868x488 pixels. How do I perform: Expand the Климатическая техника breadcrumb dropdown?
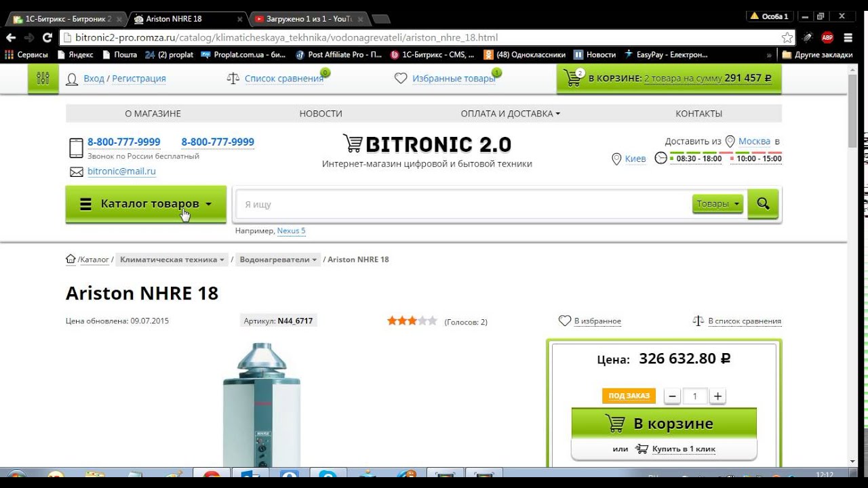click(x=172, y=259)
